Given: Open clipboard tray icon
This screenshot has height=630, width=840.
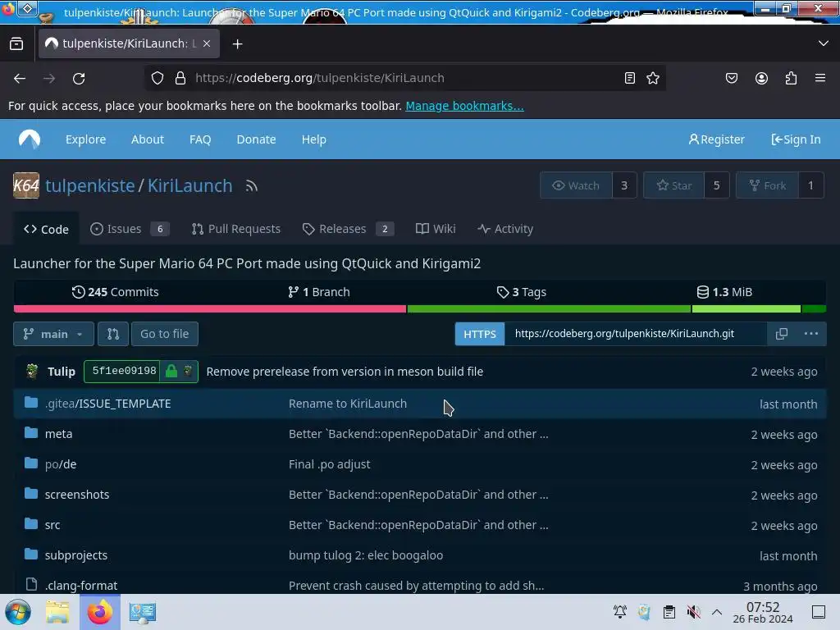Looking at the screenshot, I should 669,612.
